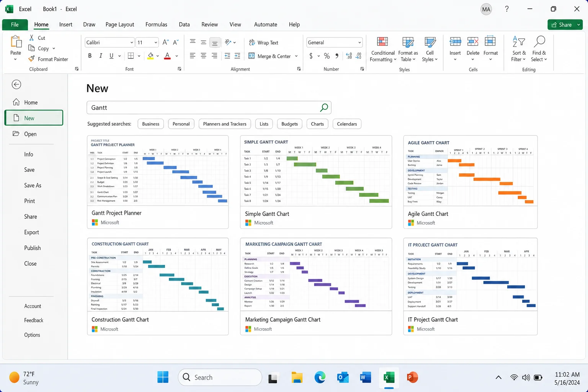
Task: Click the Budgets suggested search
Action: 289,124
